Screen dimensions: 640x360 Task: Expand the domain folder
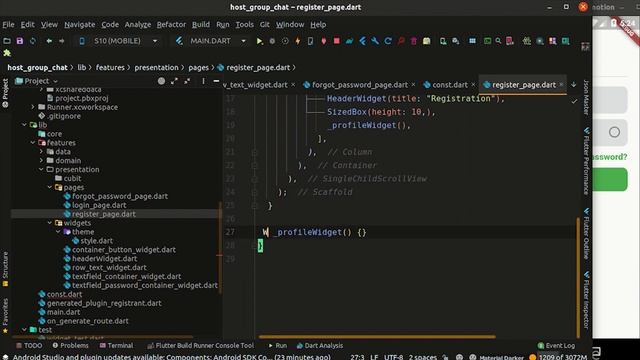[x=41, y=160]
